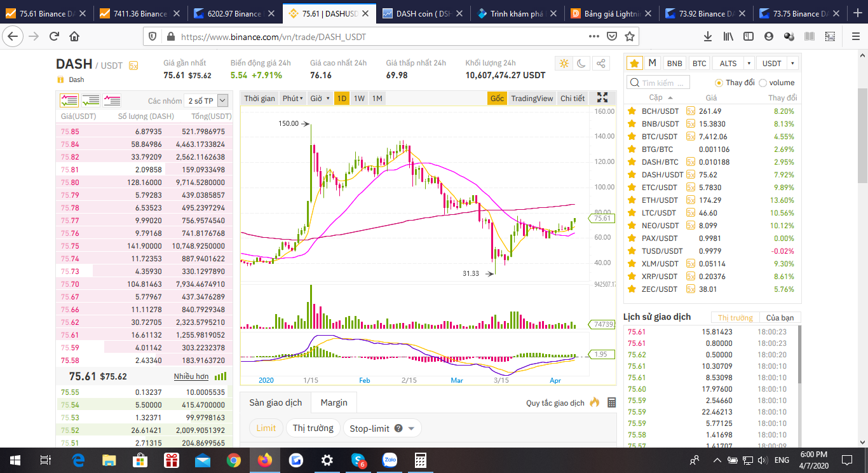Open the 'Phút' minutes interval dropdown
The height and width of the screenshot is (473, 868).
(x=292, y=98)
